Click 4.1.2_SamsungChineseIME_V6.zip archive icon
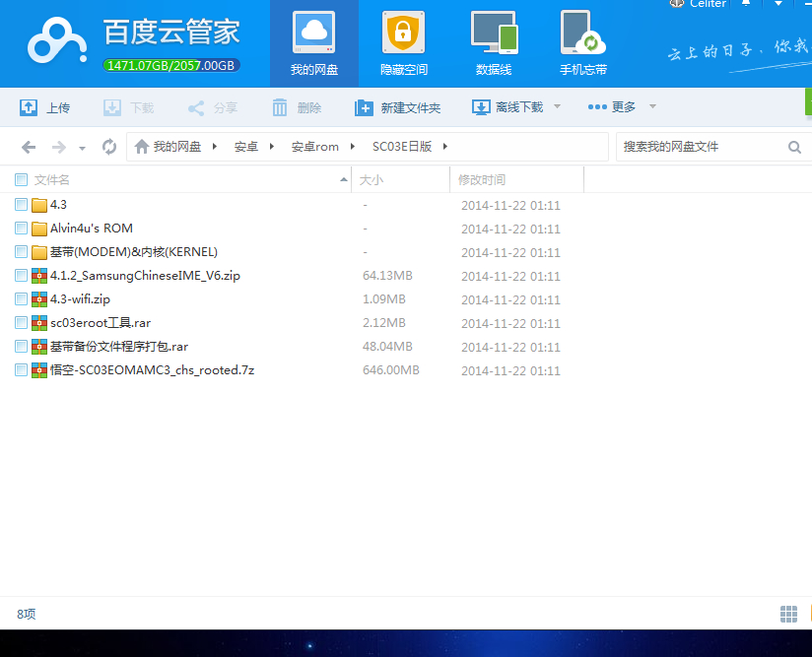812x657 pixels. click(x=39, y=276)
